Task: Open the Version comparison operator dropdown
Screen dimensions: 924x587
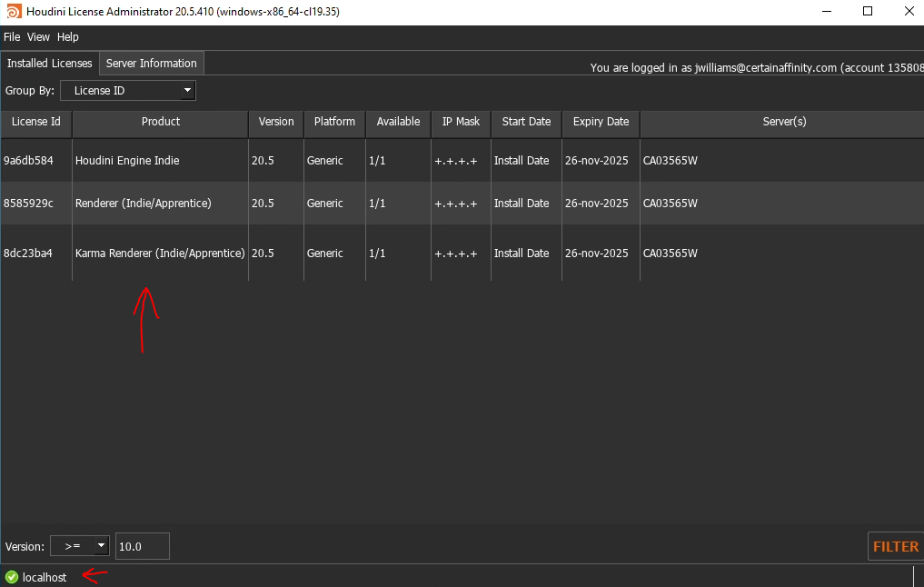Action: point(80,546)
